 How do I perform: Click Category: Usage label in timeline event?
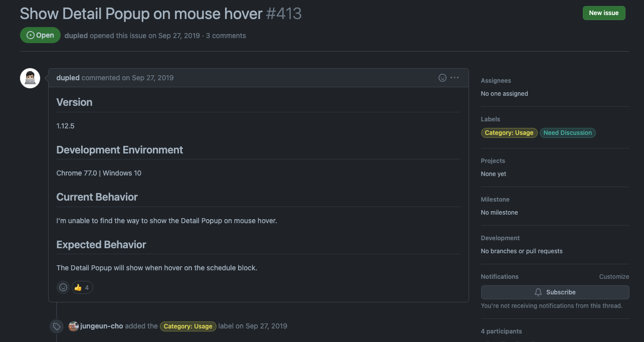pyautogui.click(x=188, y=326)
